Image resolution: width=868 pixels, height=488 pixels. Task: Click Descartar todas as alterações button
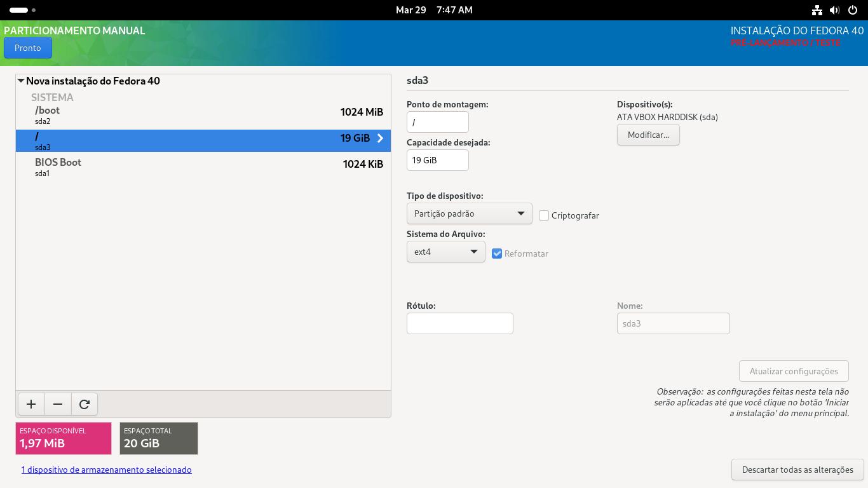coord(797,470)
